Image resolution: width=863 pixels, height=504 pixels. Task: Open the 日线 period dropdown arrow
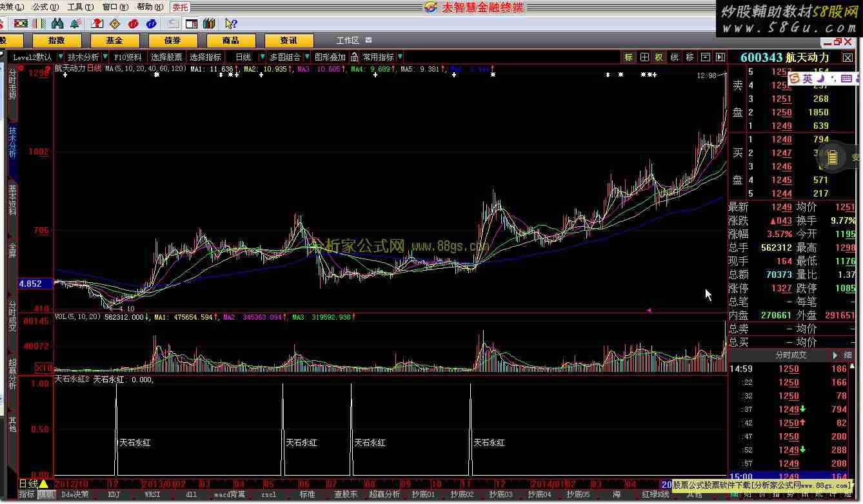263,57
